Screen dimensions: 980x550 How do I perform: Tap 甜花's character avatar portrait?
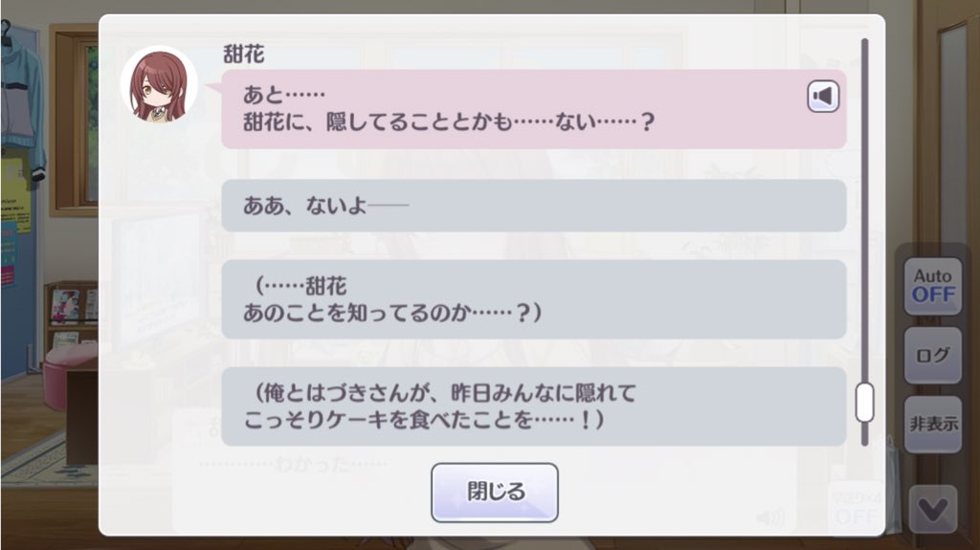158,84
